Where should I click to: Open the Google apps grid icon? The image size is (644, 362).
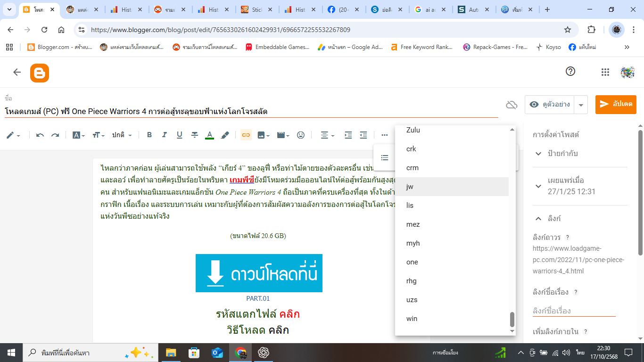[605, 72]
